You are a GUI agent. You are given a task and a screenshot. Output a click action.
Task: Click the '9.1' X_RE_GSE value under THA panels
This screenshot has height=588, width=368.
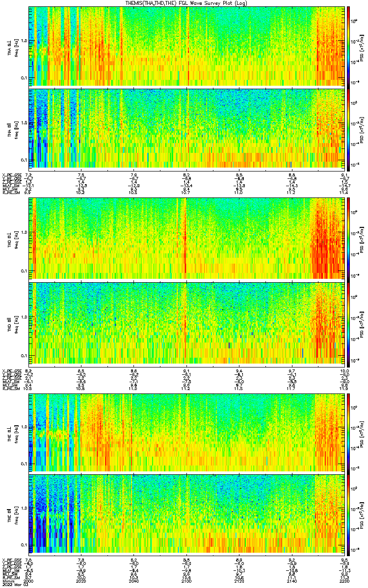coord(344,174)
